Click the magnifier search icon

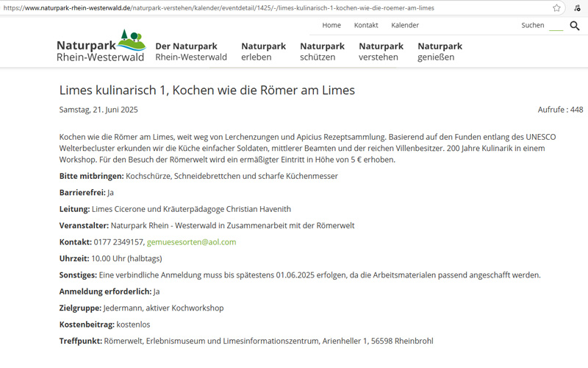[575, 26]
